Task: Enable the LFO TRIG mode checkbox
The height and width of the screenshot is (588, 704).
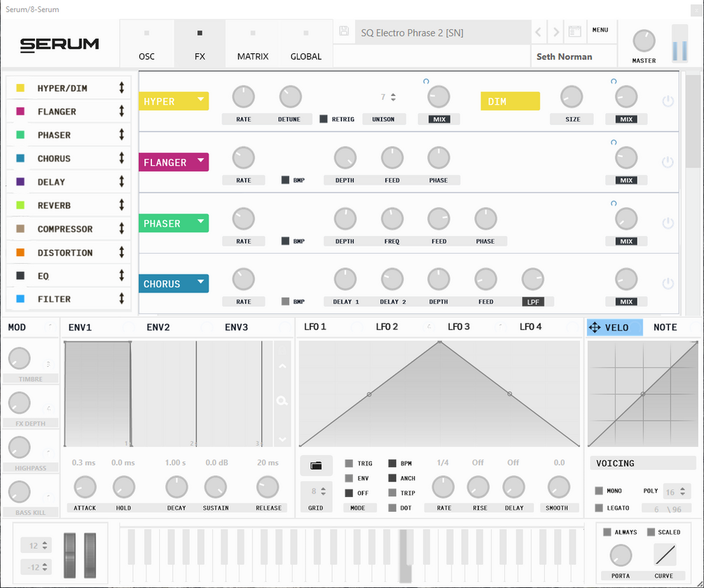Action: tap(349, 463)
